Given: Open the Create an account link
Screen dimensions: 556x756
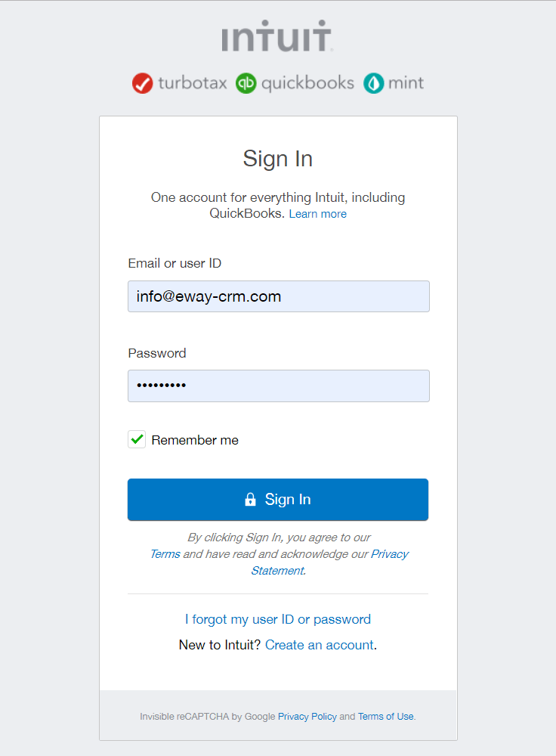Looking at the screenshot, I should coord(319,645).
